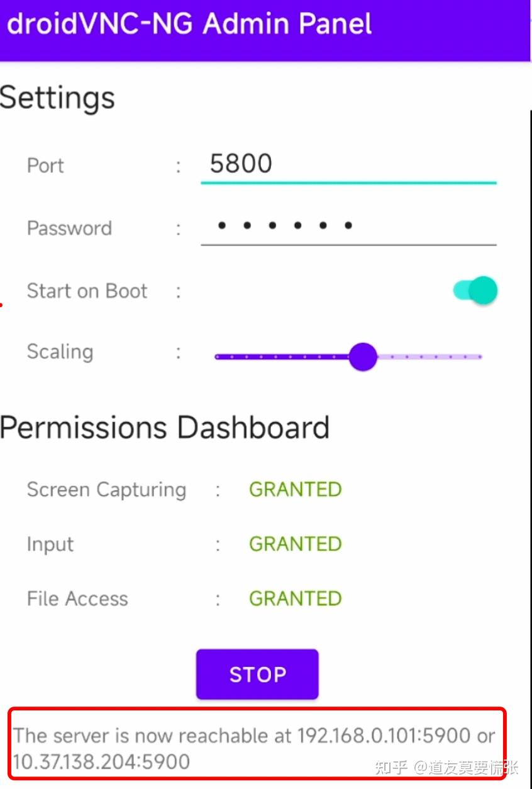Click the Scaling slider thumb
The width and height of the screenshot is (532, 789).
tap(362, 357)
